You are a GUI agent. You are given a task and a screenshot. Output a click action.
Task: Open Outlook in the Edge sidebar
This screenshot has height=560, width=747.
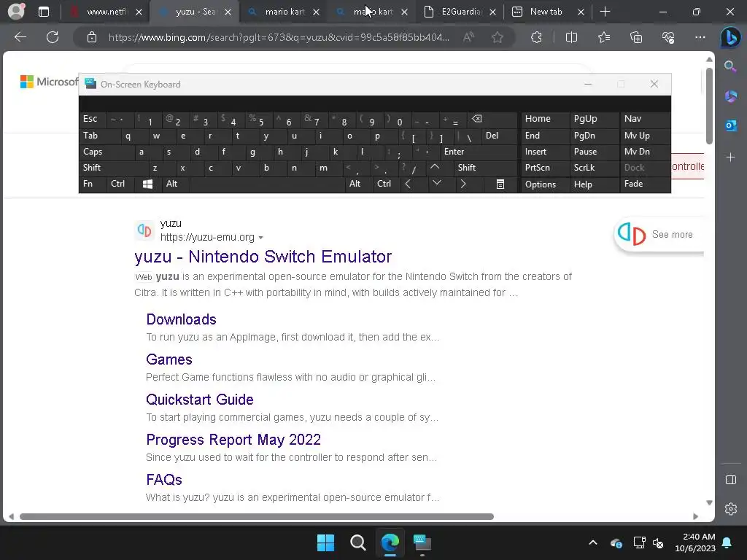(730, 125)
